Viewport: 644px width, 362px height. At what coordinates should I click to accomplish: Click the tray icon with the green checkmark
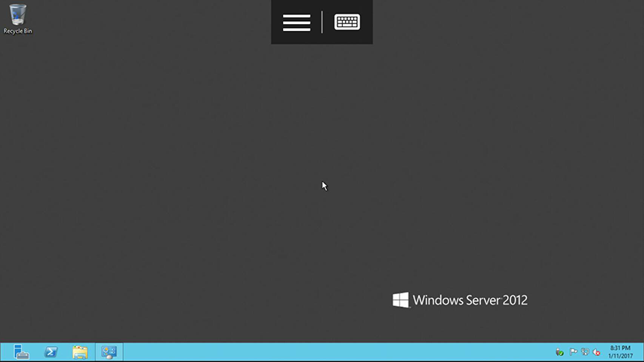559,352
